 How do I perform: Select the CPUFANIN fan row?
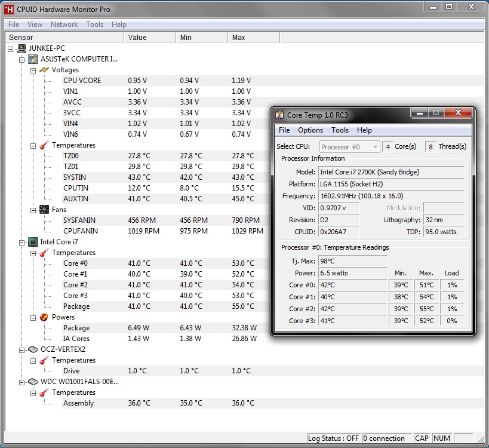tap(166, 231)
